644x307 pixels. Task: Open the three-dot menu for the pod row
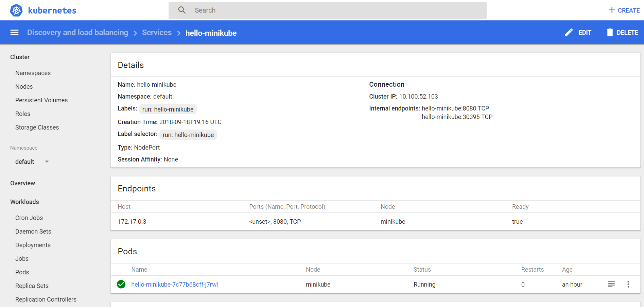[x=628, y=284]
